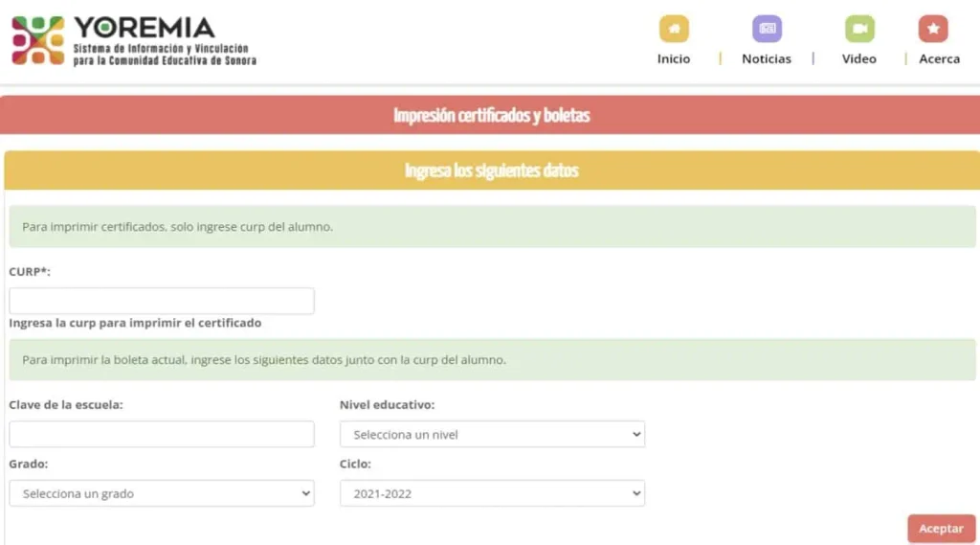Click the 'Ingresa los siguientes datos' heading
Viewport: 980px width, 545px height.
point(491,170)
